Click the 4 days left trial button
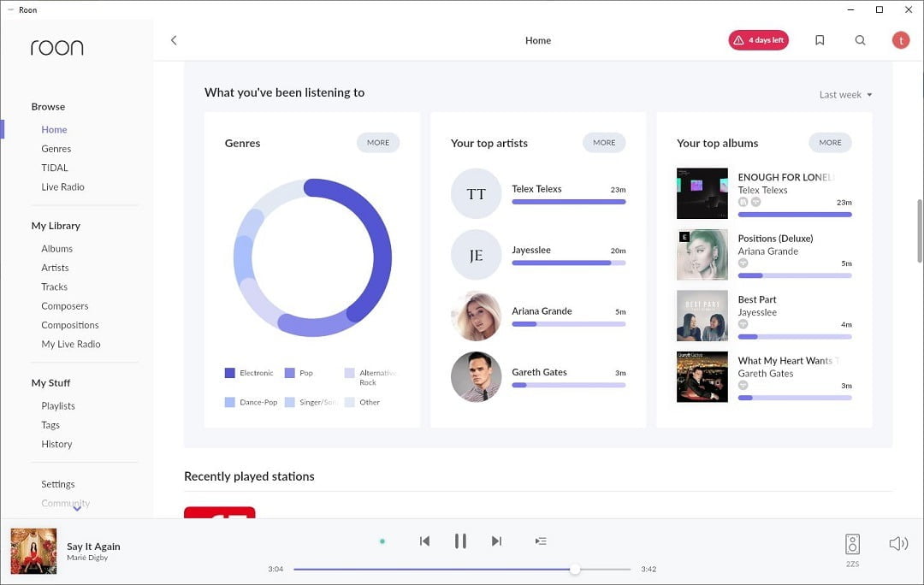 point(758,40)
